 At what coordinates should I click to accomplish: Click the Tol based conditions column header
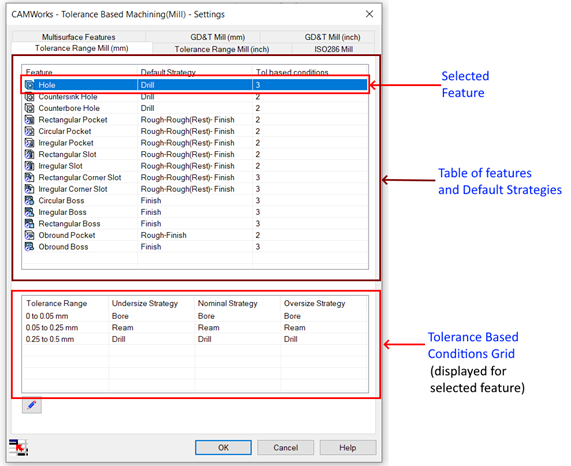[310, 72]
